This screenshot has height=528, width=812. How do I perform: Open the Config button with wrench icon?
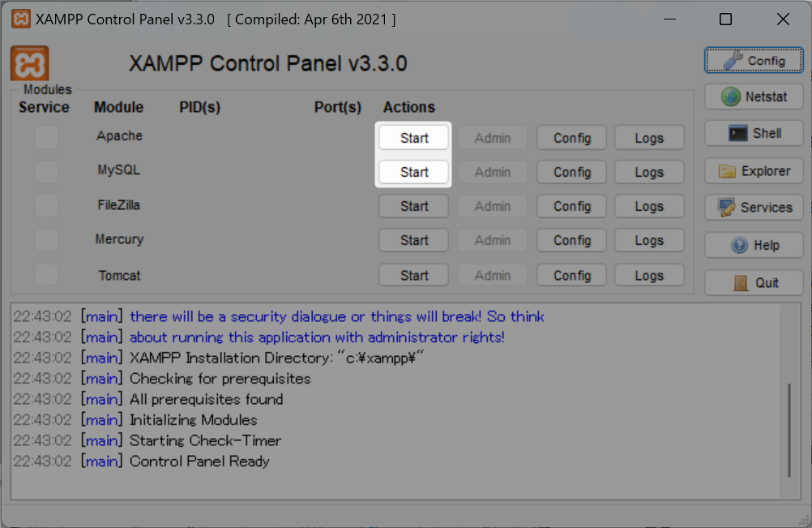754,61
